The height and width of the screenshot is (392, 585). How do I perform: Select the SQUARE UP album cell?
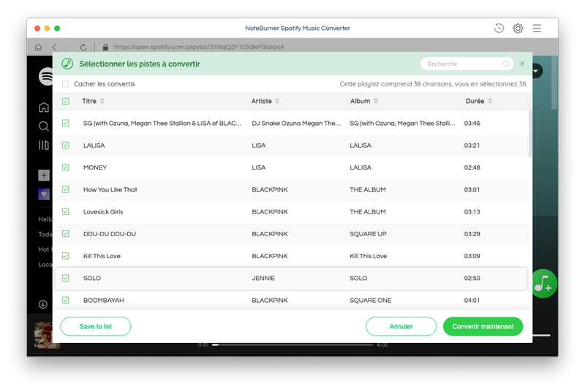click(x=368, y=234)
